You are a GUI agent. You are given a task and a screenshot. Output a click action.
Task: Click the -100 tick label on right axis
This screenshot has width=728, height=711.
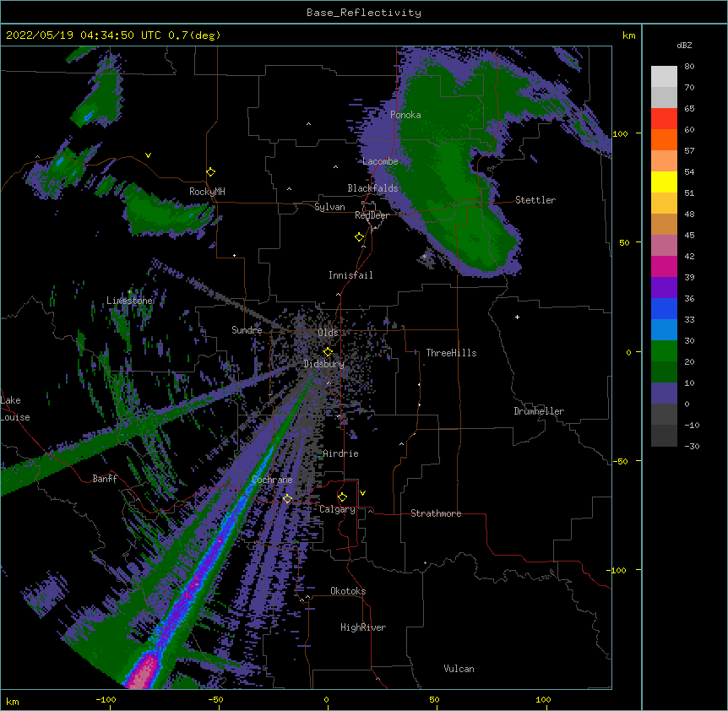tap(617, 570)
